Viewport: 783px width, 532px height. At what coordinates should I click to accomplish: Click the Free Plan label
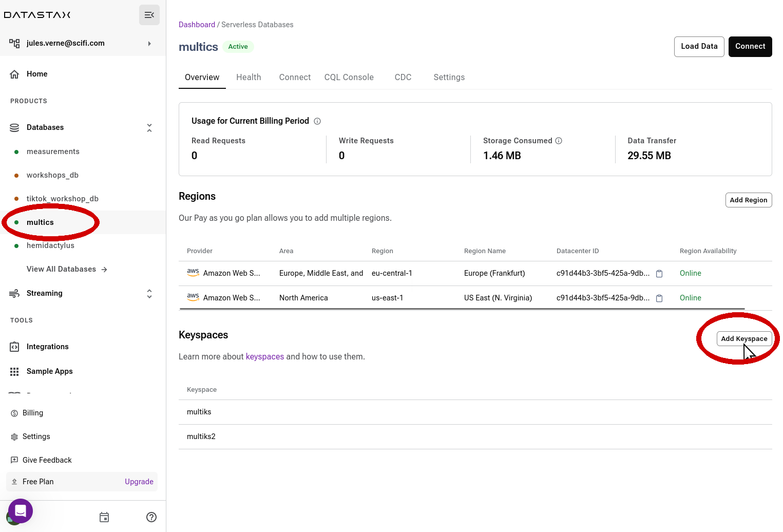coord(38,482)
